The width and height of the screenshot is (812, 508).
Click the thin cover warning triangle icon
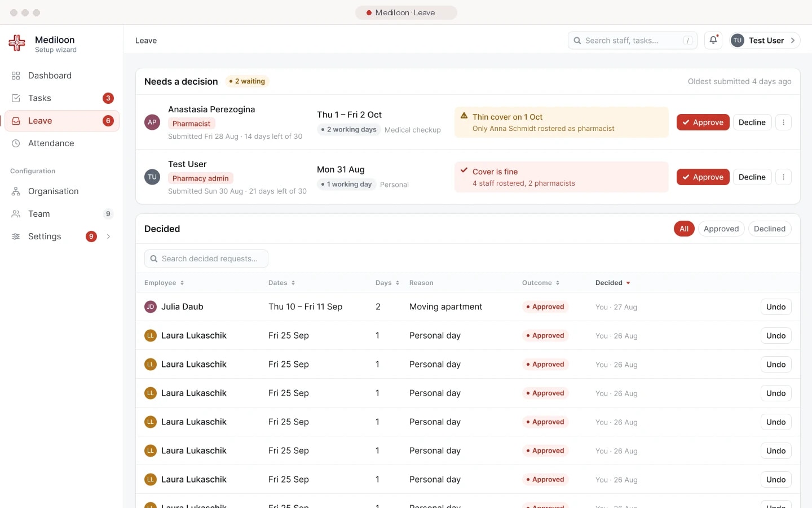(x=464, y=116)
